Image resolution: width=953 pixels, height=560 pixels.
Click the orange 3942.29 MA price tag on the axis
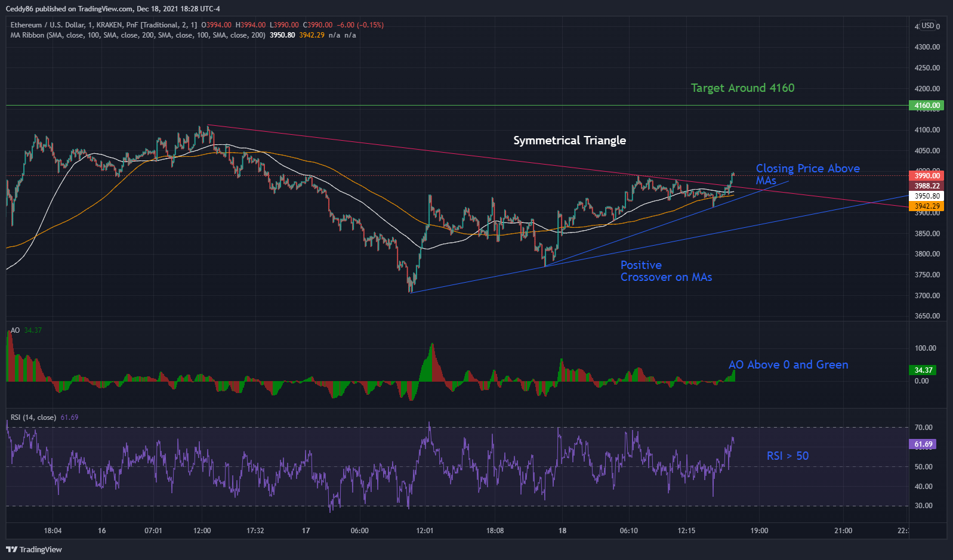(926, 206)
